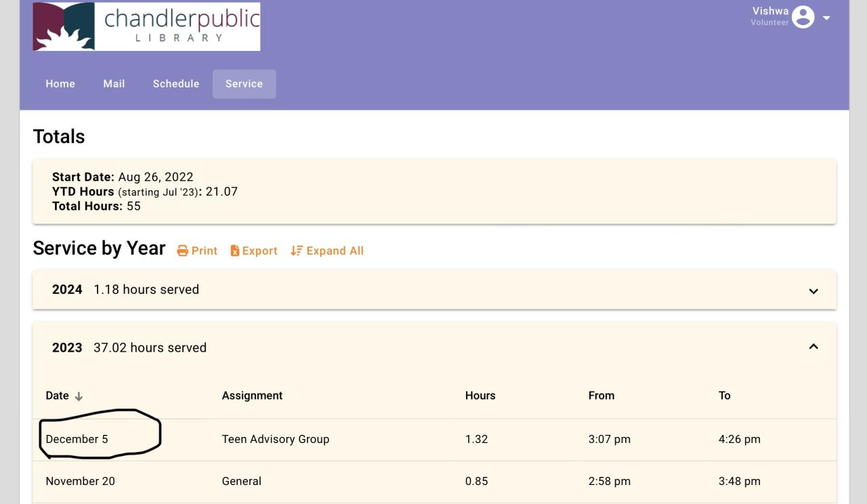Click the Export spreadsheet icon

pos(235,251)
